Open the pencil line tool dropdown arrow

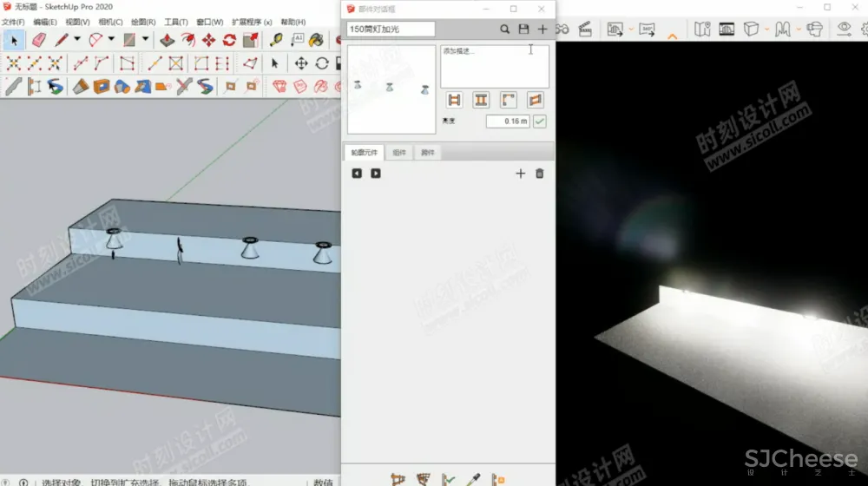(77, 40)
